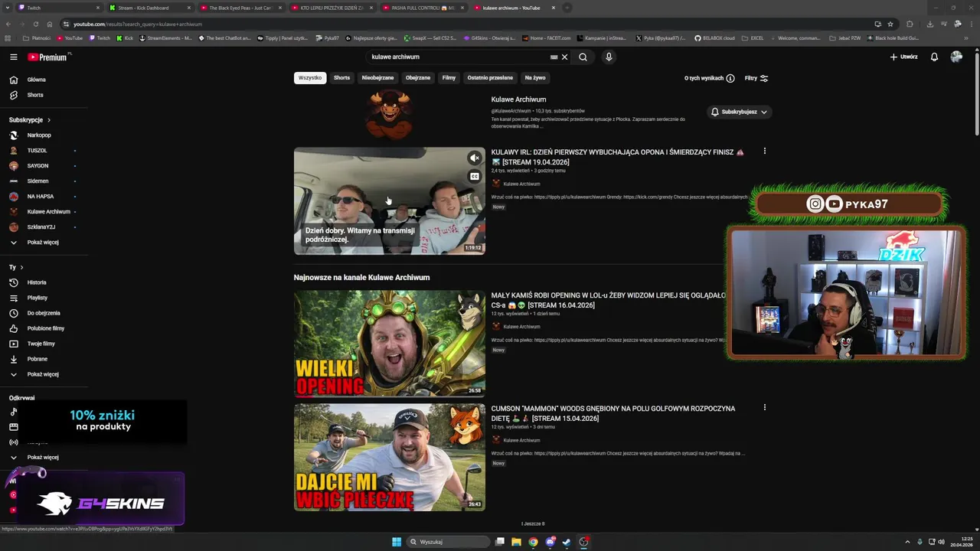This screenshot has height=551, width=980.
Task: Open more options for KULAWY IRL video
Action: pyautogui.click(x=764, y=152)
